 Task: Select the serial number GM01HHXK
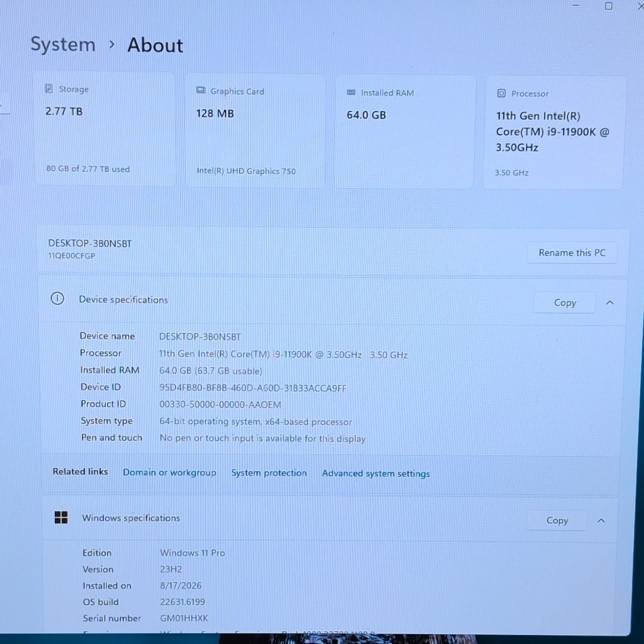point(184,618)
